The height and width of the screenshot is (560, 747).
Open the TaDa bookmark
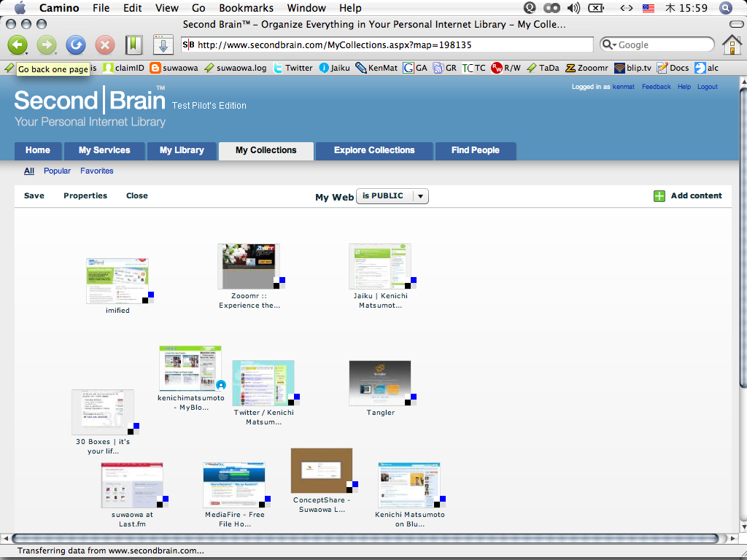[543, 68]
